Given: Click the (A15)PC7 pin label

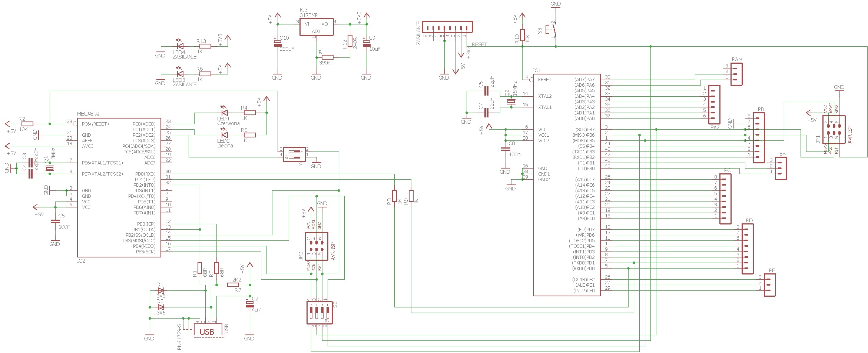Looking at the screenshot, I should (x=585, y=180).
